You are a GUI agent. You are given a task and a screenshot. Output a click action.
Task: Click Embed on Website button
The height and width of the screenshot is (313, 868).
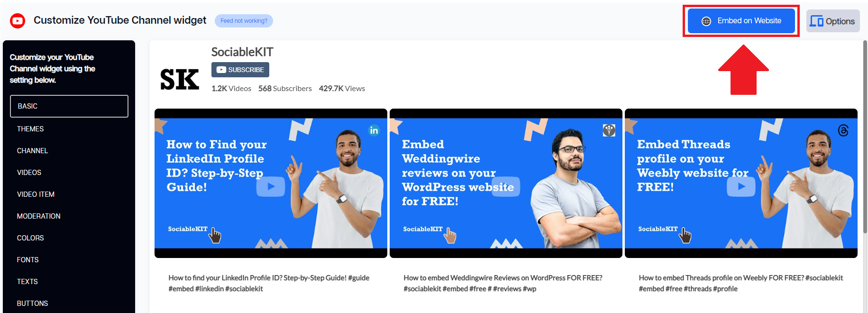(741, 21)
